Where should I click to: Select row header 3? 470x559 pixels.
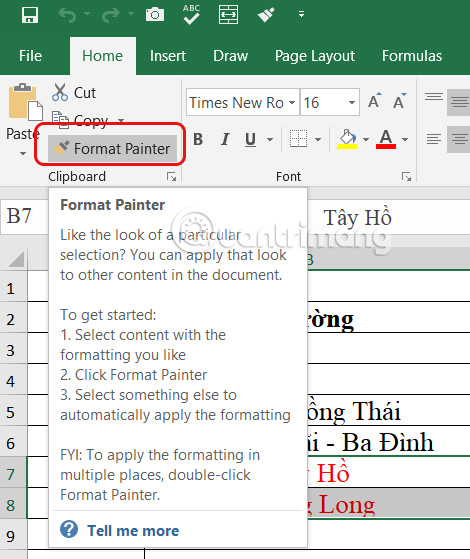click(x=13, y=349)
